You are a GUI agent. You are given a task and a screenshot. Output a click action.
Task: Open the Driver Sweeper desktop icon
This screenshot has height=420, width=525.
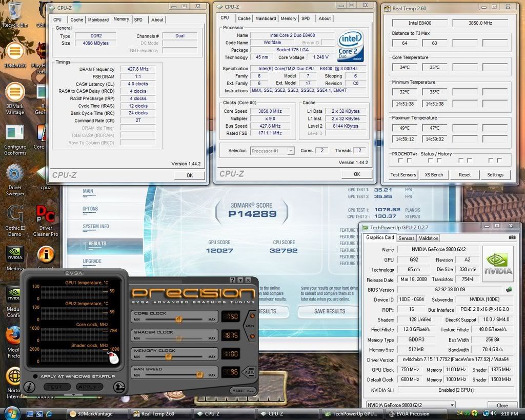(x=15, y=180)
